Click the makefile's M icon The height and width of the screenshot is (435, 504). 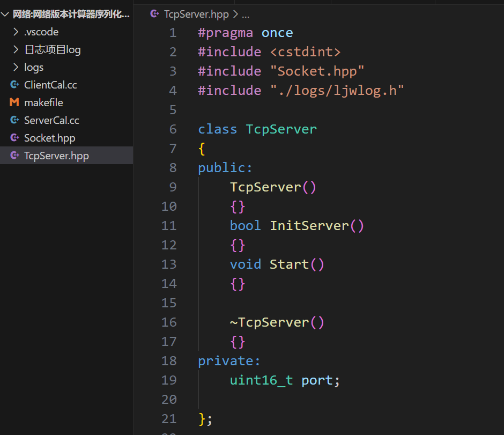(x=14, y=102)
